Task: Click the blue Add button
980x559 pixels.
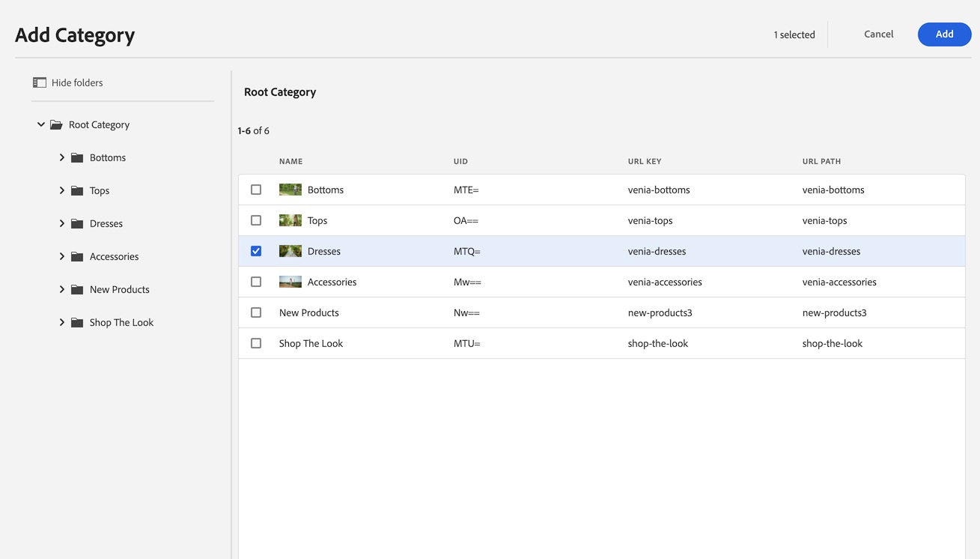Action: point(944,34)
